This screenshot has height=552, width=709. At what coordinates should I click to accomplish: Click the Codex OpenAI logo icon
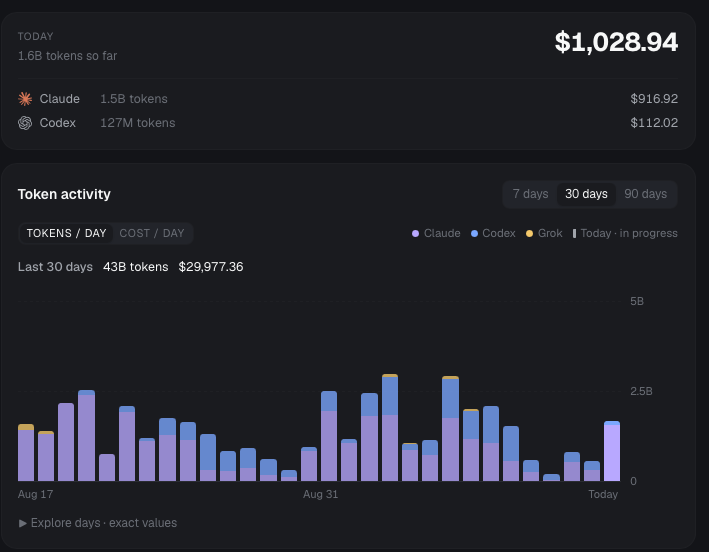point(25,123)
